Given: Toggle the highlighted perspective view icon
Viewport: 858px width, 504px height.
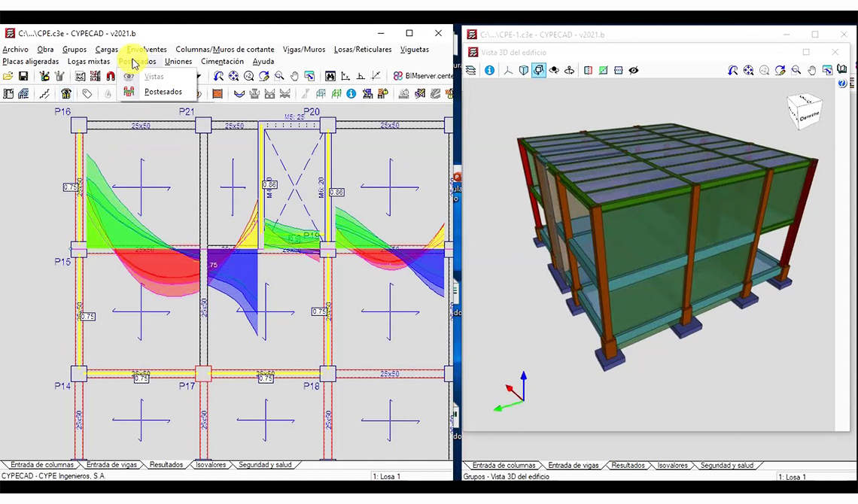Looking at the screenshot, I should pyautogui.click(x=539, y=70).
